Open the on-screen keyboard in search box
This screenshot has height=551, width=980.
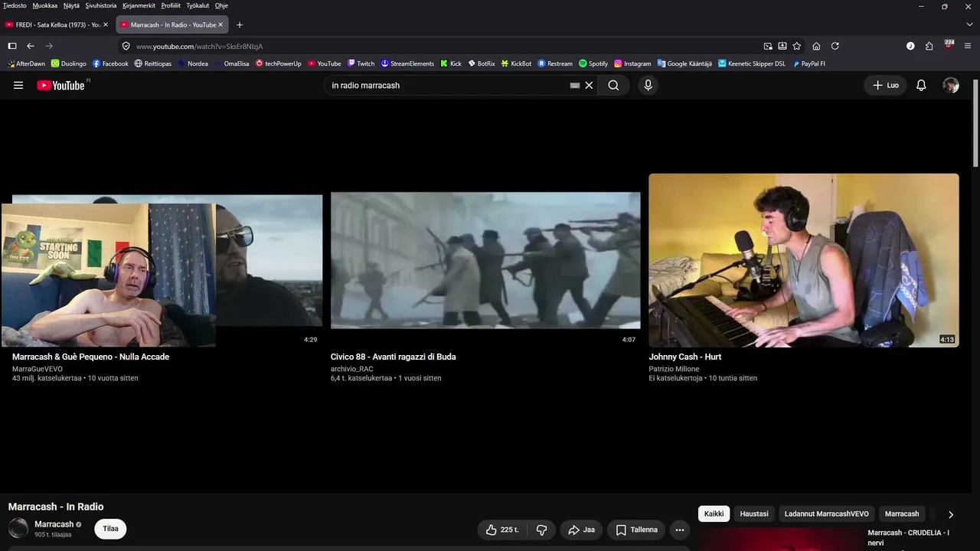point(575,85)
